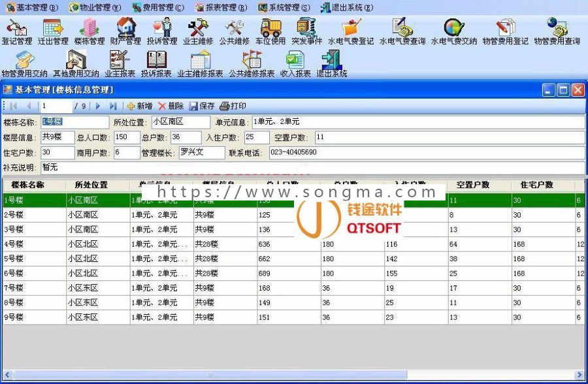Screen dimensions: 588x384
Task: Select the 7号楼 row
Action: pos(293,288)
